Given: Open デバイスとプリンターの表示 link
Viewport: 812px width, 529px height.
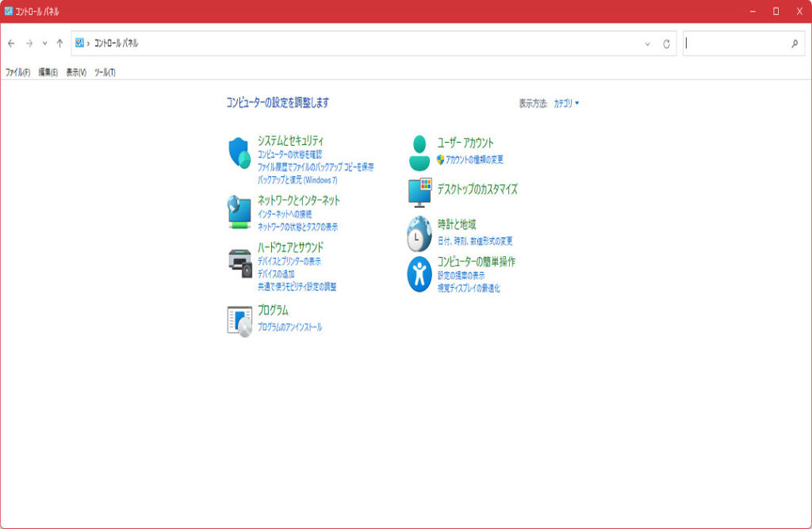Looking at the screenshot, I should pyautogui.click(x=289, y=261).
